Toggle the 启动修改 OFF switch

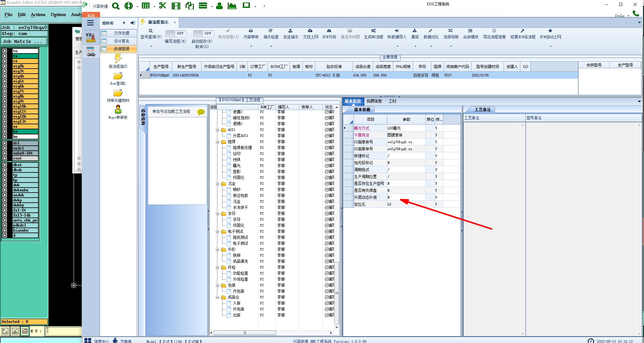(x=204, y=33)
